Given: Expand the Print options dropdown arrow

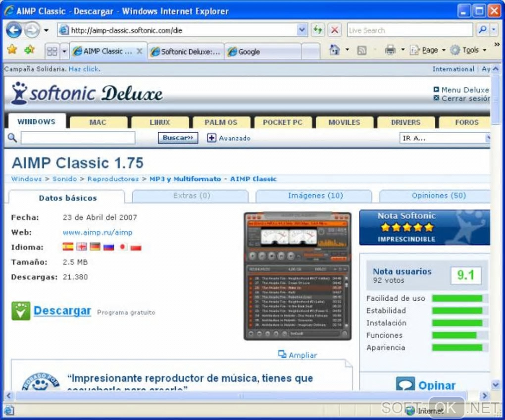Looking at the screenshot, I should pos(403,50).
